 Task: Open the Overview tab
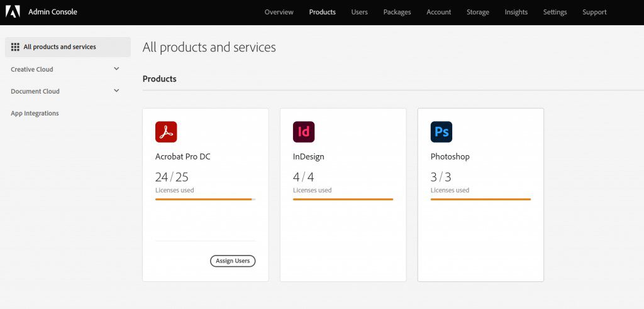coord(279,12)
